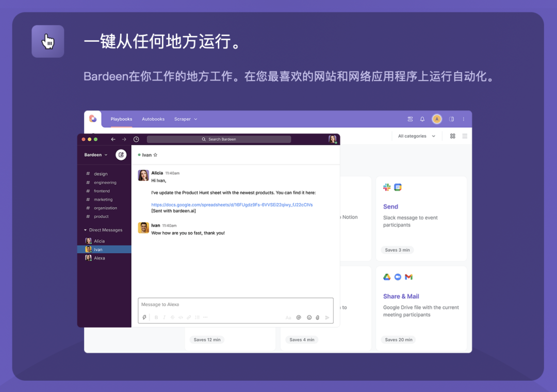Toggle bold formatting in message box
Image resolution: width=557 pixels, height=392 pixels.
coord(156,317)
